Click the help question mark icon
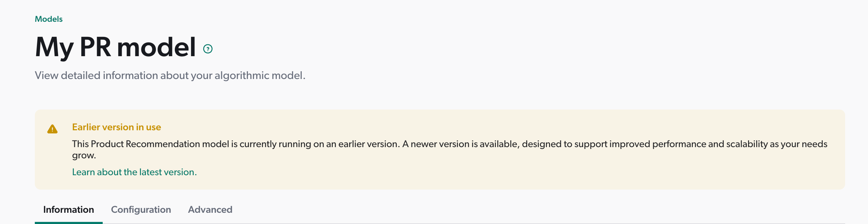The height and width of the screenshot is (224, 868). 208,49
